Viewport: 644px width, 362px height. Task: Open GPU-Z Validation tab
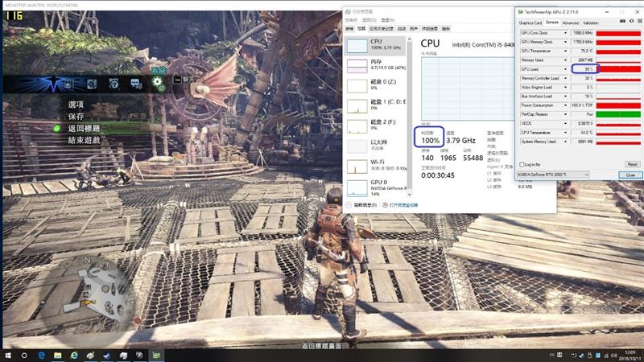pyautogui.click(x=590, y=23)
